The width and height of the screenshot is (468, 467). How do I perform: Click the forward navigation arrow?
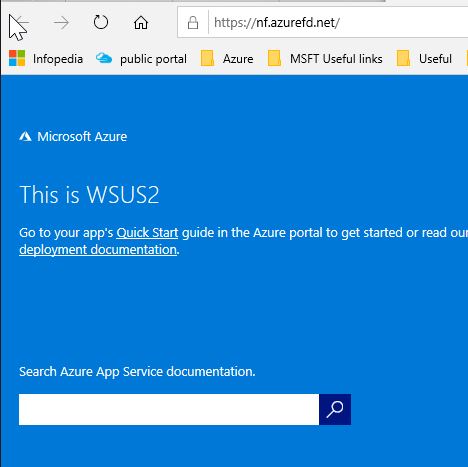tap(61, 23)
